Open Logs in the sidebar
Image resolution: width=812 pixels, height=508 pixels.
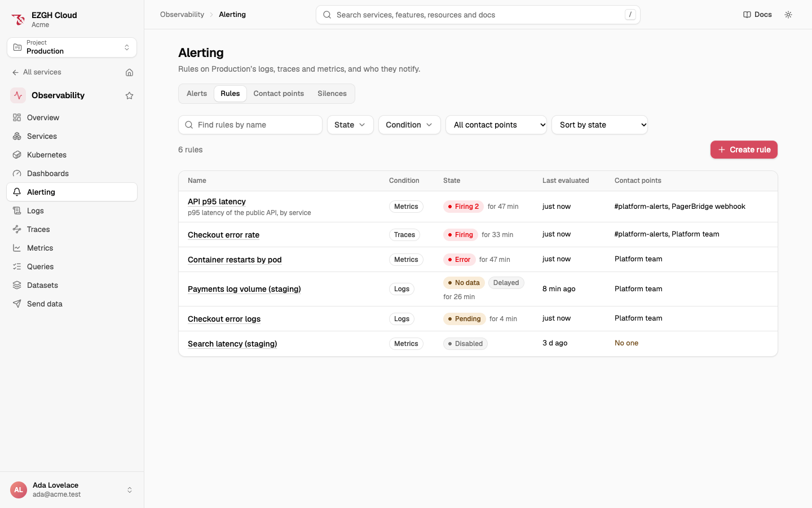pyautogui.click(x=72, y=211)
